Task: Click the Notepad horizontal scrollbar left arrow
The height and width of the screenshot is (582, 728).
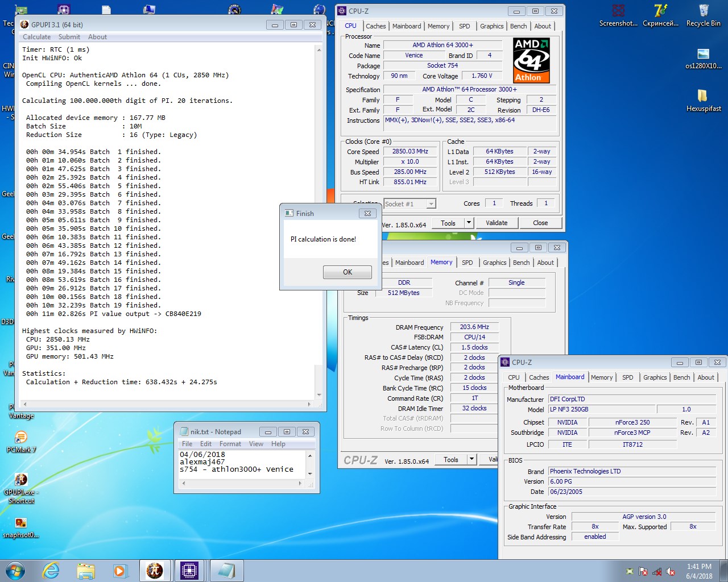Action: (x=184, y=483)
